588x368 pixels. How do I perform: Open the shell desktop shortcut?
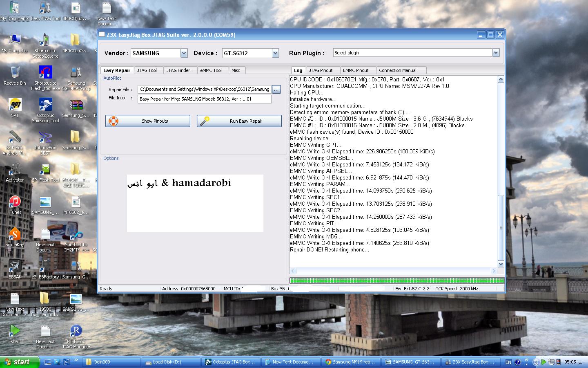[x=15, y=334]
